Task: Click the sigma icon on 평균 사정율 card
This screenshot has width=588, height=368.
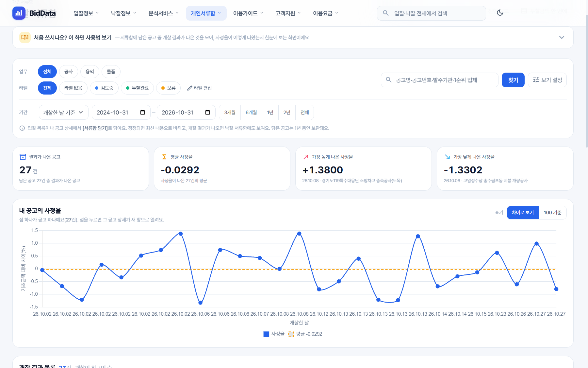Action: point(164,157)
